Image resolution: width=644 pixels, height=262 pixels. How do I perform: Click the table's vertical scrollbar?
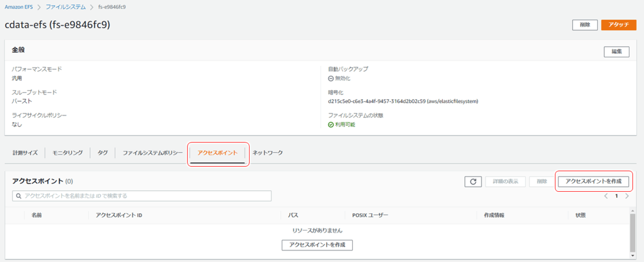point(633,230)
